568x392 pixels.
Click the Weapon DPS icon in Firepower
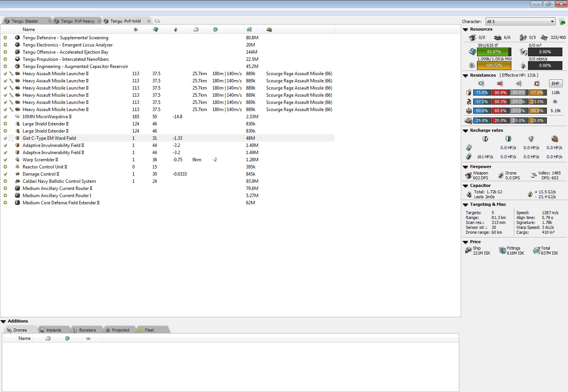(x=469, y=175)
